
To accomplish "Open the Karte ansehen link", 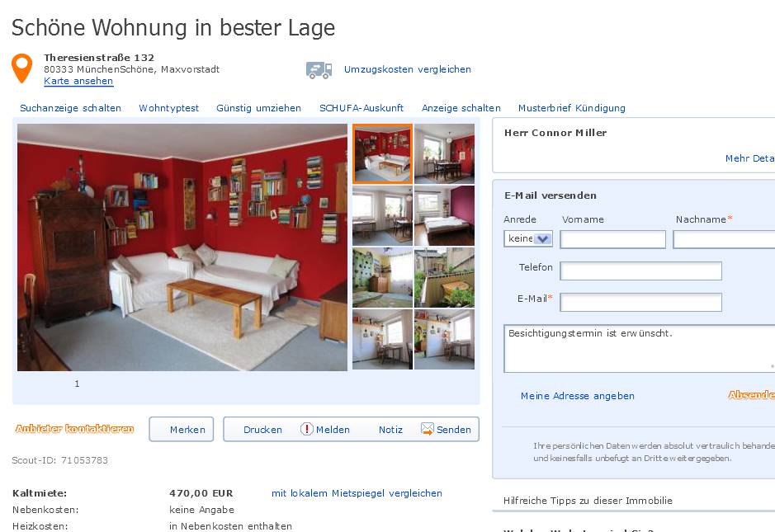I will [78, 81].
